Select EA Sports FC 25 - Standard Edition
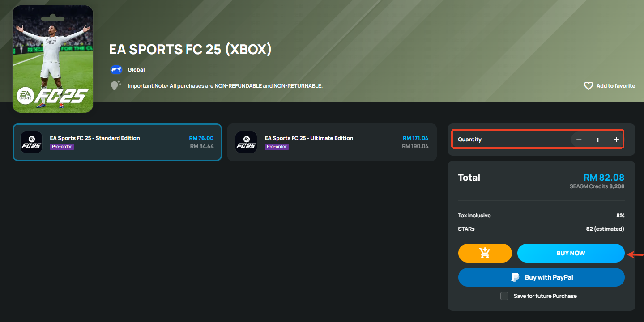 (x=117, y=142)
